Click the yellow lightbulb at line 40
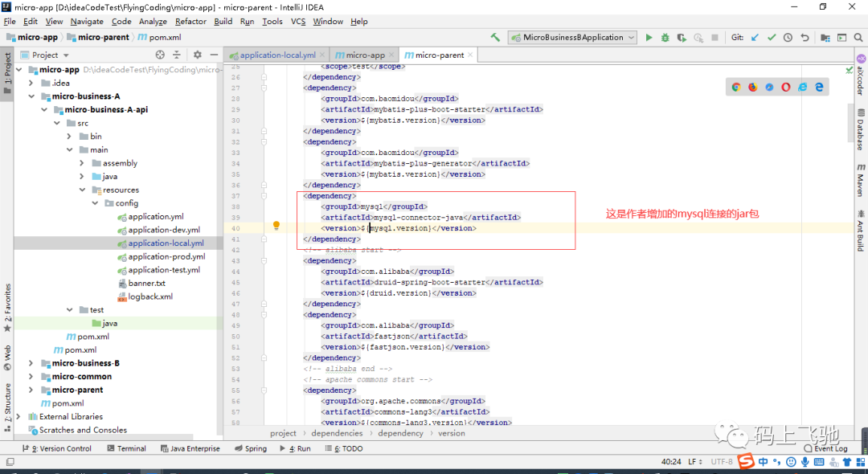 click(276, 225)
